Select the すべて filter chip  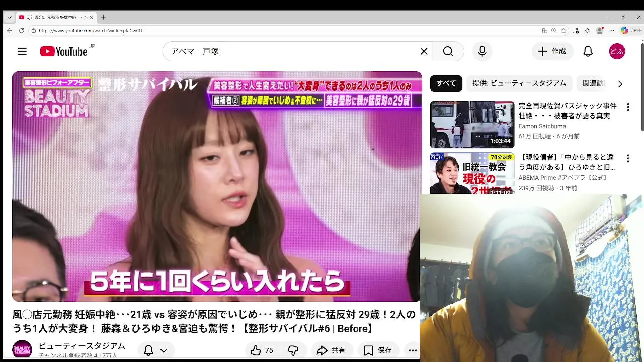coord(446,83)
